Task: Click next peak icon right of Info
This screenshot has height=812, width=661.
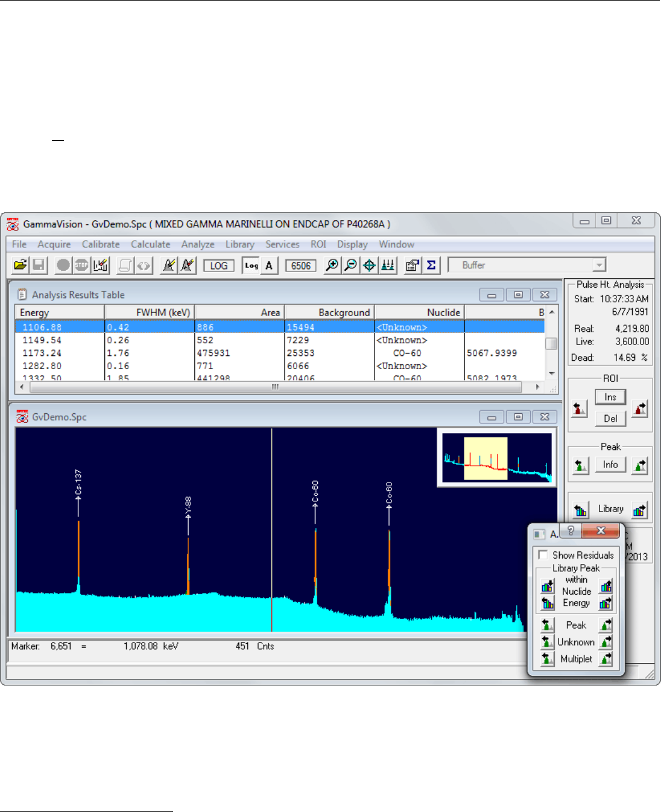Action: 640,465
